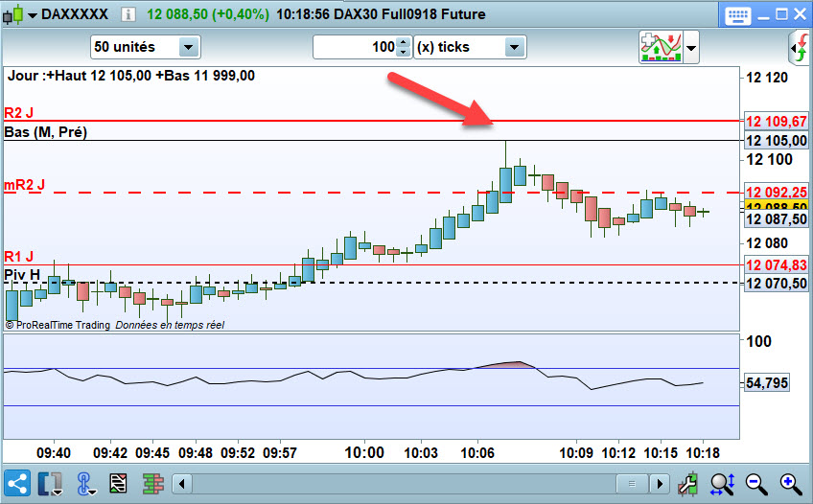The width and height of the screenshot is (813, 504).
Task: Click the Jour Haut/Bas info text
Action: 130,76
